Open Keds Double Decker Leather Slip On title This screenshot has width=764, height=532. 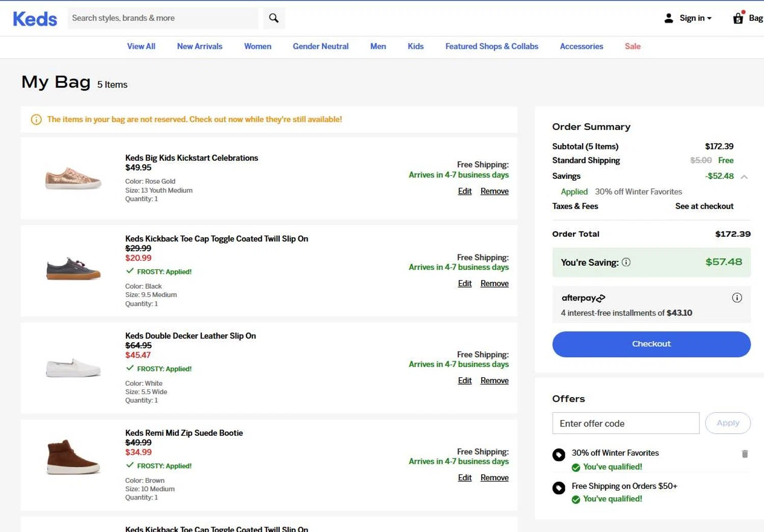(x=190, y=336)
